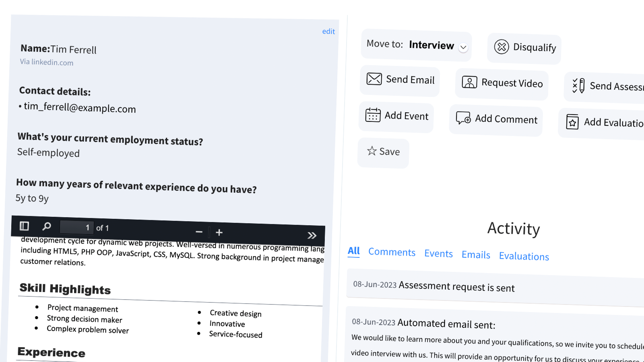Click the 'Self-employed' answer text
Viewport: 644px width, 362px height.
point(48,153)
